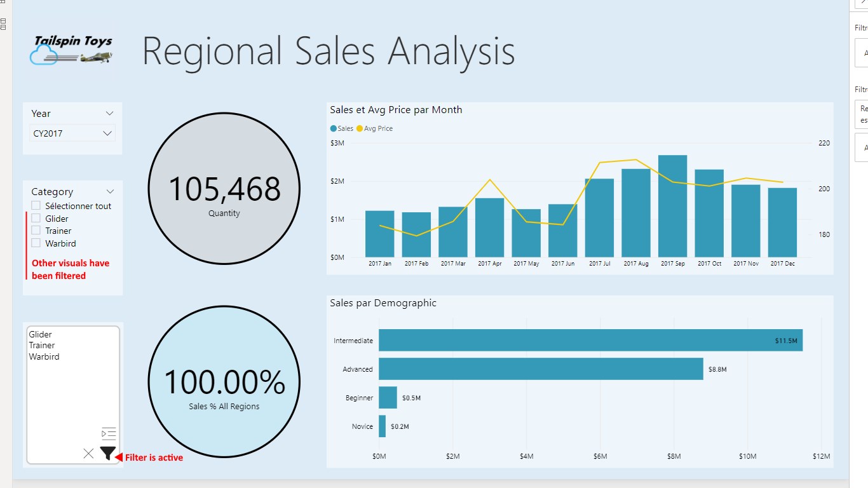
Task: Click the Regional Sales Analysis title
Action: 329,51
